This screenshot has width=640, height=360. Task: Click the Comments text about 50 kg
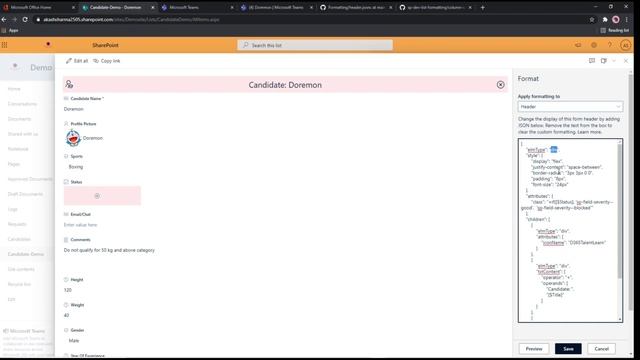coord(109,250)
